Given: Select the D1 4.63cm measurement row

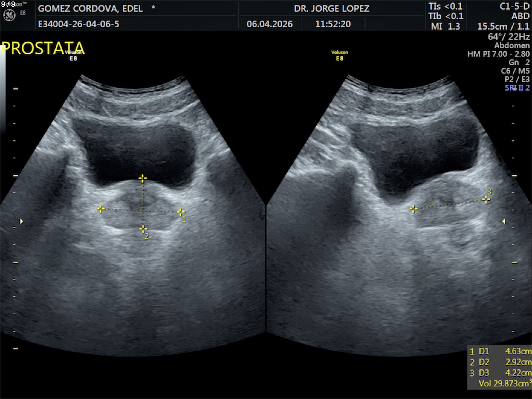Looking at the screenshot, I should [501, 351].
